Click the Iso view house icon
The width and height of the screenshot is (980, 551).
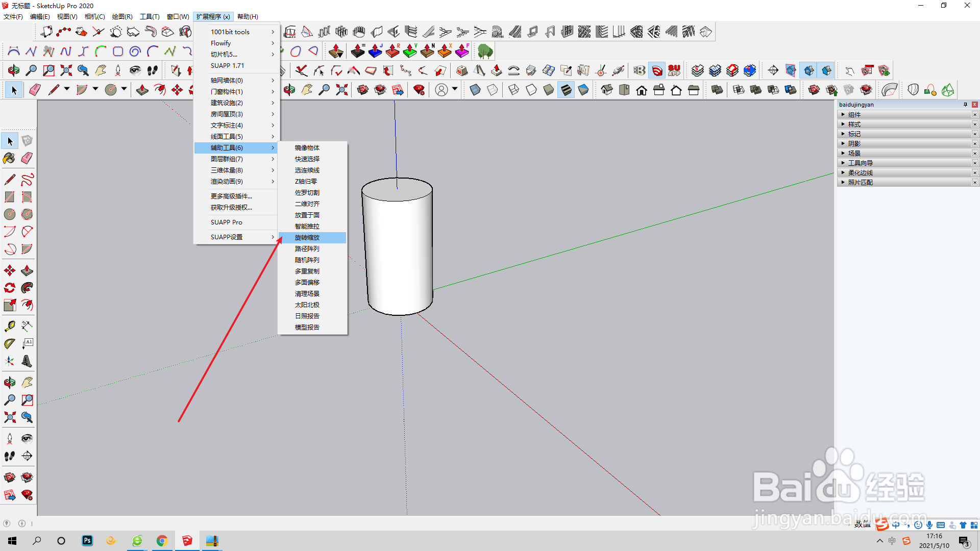607,90
